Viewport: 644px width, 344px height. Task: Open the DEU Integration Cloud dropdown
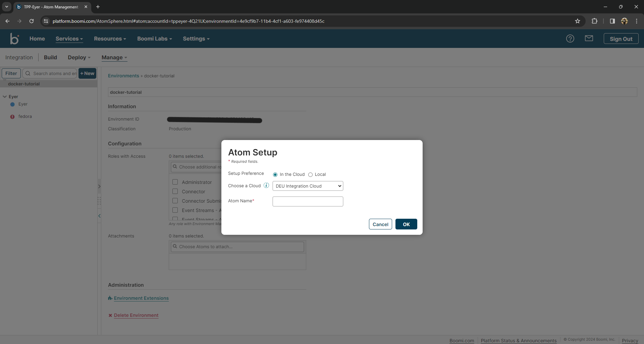pos(308,186)
